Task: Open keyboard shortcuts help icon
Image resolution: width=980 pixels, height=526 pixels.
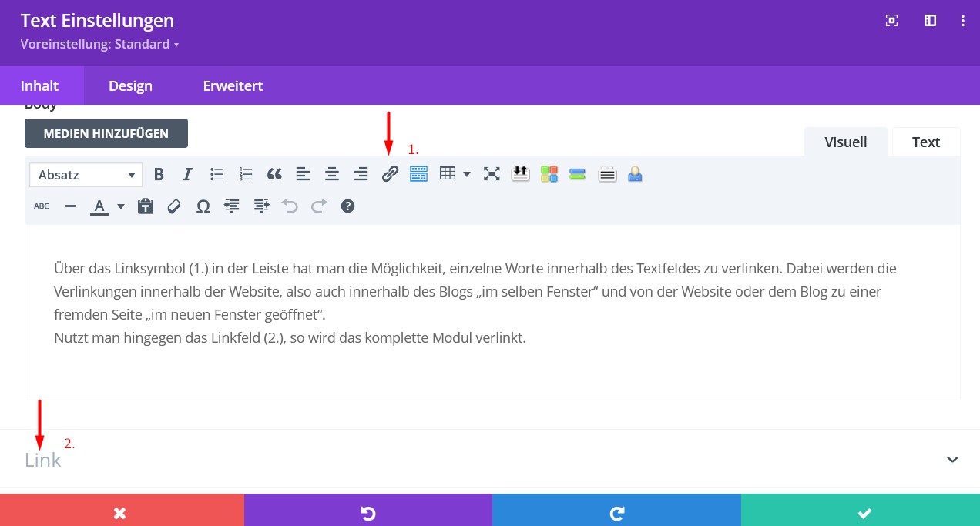Action: point(347,206)
